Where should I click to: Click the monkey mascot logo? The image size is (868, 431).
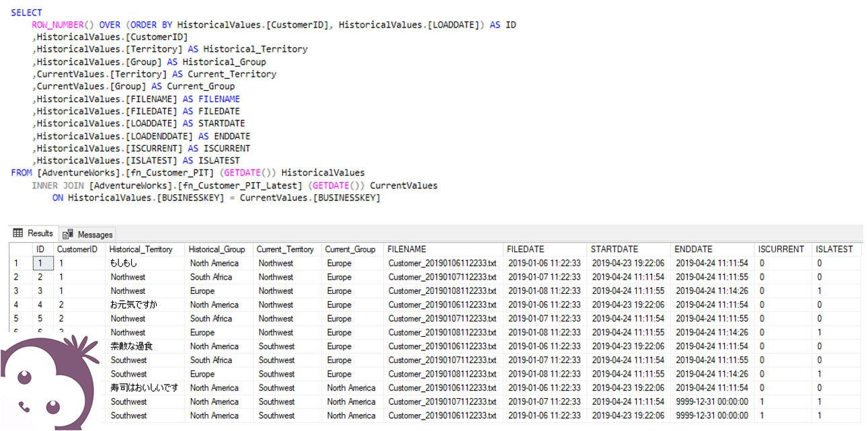point(50,382)
